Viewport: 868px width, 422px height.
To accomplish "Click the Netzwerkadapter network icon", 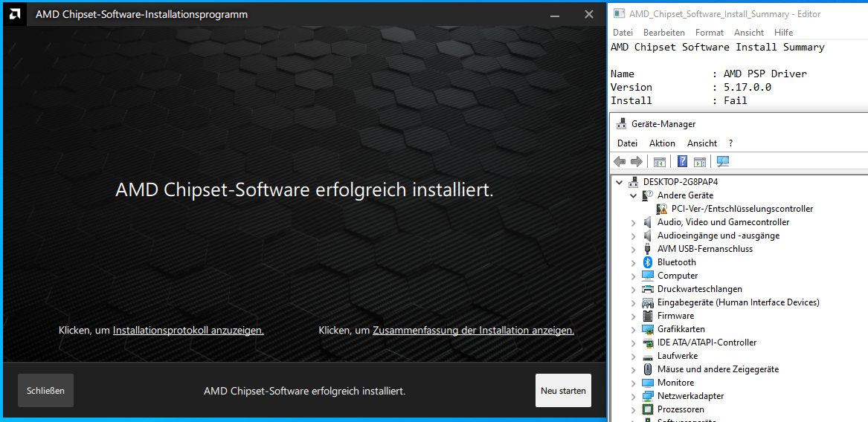I will [x=648, y=396].
